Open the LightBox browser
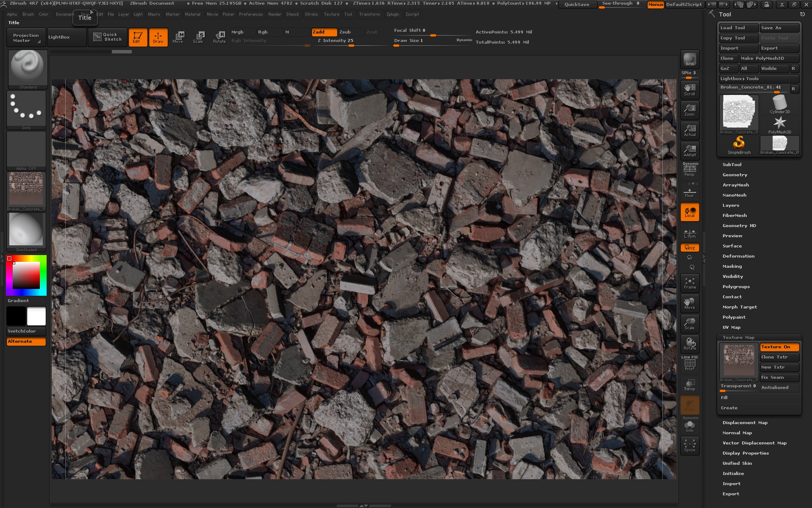 pyautogui.click(x=67, y=37)
